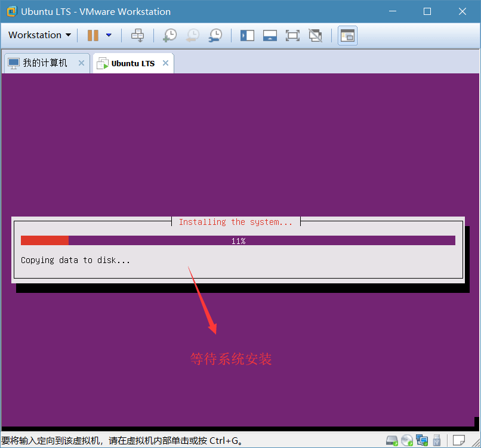Viewport: 481px width, 448px height.
Task: Close the Ubuntu LTS tab
Action: (165, 63)
